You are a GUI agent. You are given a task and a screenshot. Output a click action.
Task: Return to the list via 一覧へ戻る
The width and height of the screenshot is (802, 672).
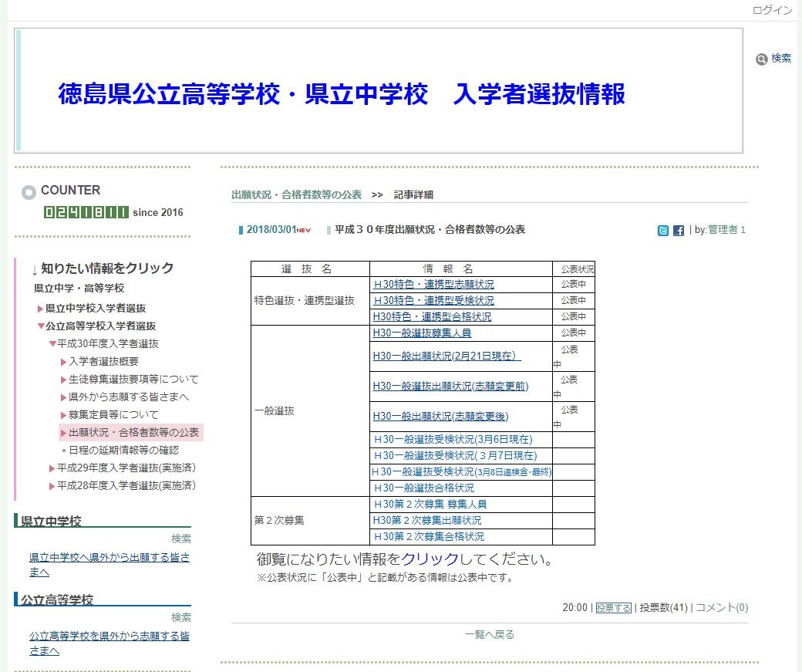pyautogui.click(x=489, y=633)
